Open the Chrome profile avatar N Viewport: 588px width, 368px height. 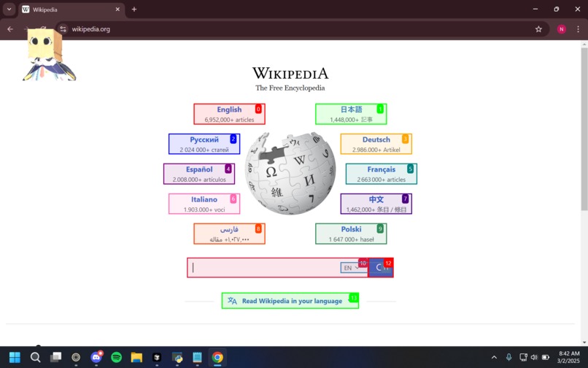pos(562,29)
